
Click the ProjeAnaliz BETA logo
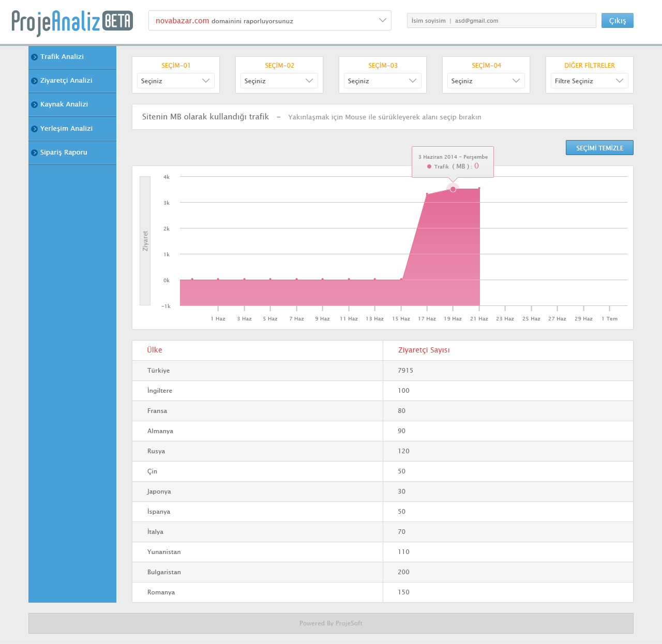pyautogui.click(x=72, y=22)
